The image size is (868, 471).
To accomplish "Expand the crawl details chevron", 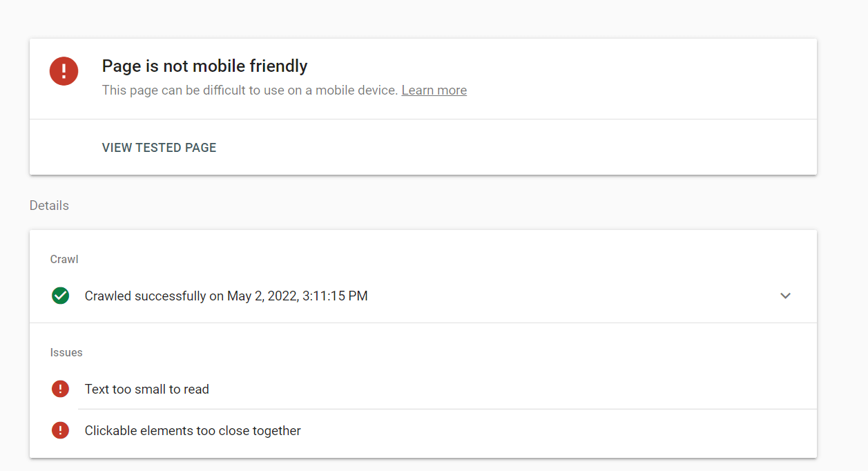I will click(x=785, y=296).
